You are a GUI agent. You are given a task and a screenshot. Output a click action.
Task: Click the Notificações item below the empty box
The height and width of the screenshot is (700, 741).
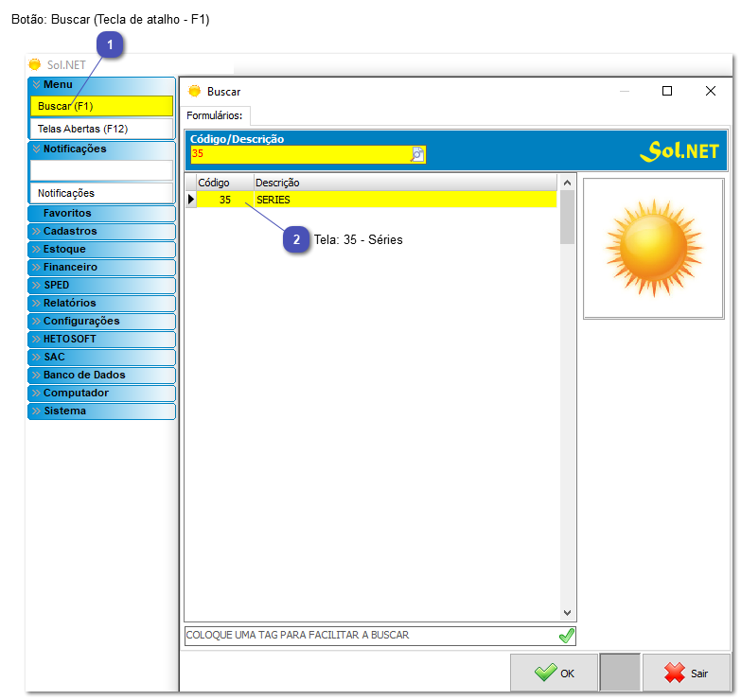101,193
